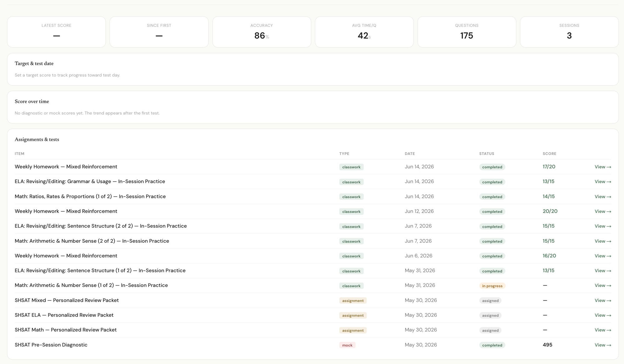Image resolution: width=624 pixels, height=364 pixels.
Task: Click the ITEM column header
Action: coord(19,154)
